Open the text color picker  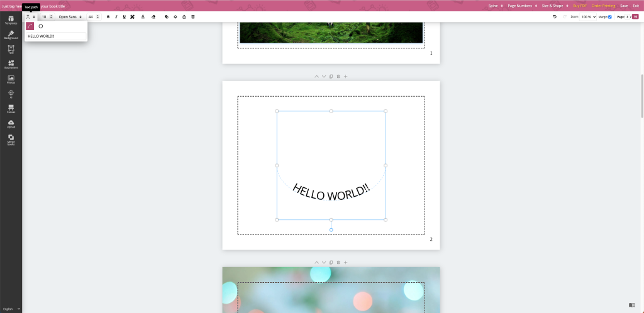coord(143,17)
